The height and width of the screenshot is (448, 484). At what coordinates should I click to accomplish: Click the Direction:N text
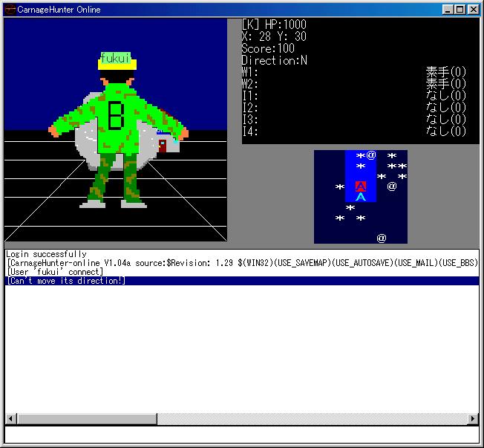tap(275, 60)
